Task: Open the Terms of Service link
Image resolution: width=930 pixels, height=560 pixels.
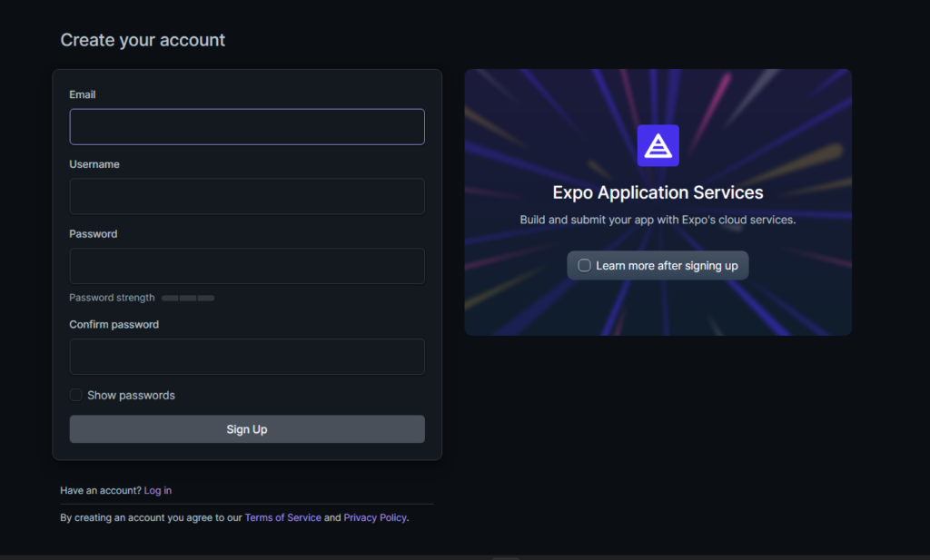Action: (x=282, y=518)
